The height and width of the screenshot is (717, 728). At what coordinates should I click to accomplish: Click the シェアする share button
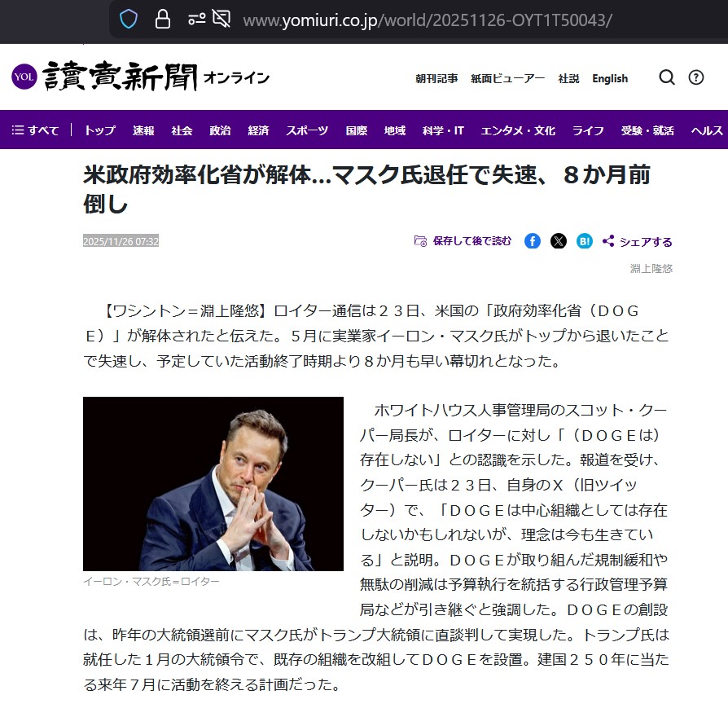pos(637,241)
